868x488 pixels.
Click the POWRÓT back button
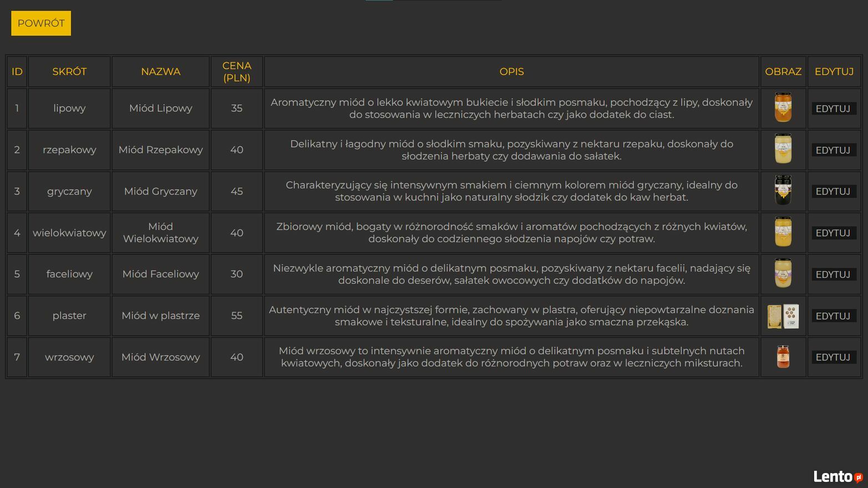pyautogui.click(x=41, y=23)
